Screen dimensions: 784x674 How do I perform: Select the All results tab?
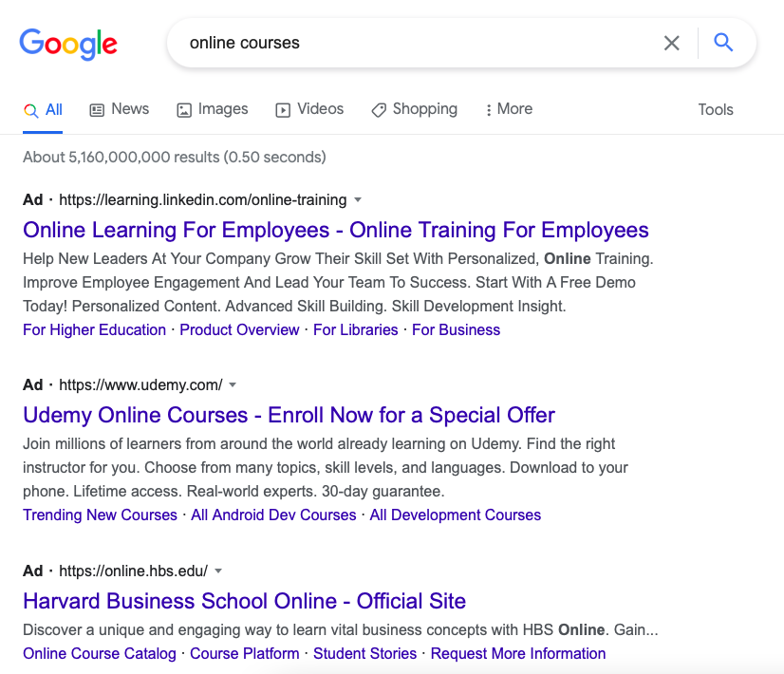coord(44,109)
